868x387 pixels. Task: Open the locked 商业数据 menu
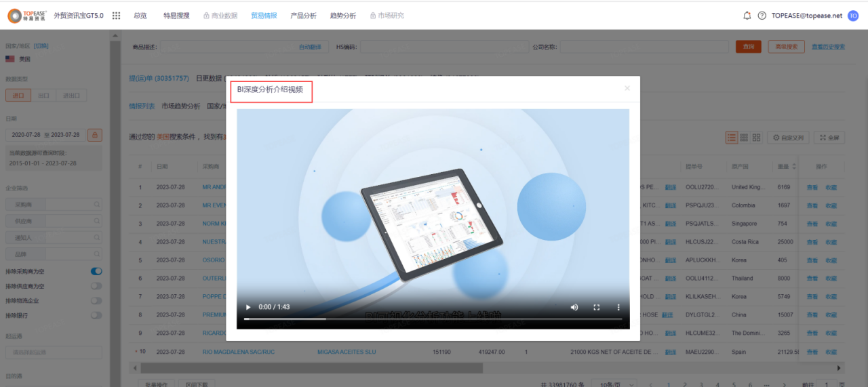220,16
